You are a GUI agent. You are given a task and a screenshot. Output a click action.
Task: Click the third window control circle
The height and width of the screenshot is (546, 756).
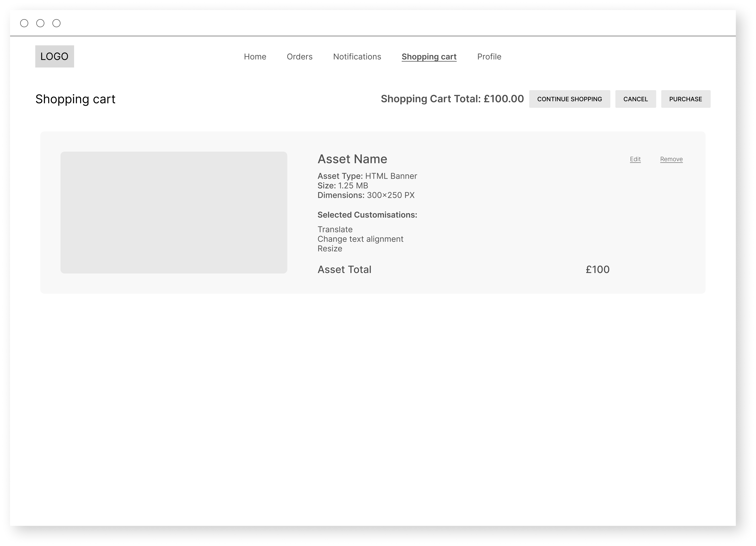tap(57, 23)
